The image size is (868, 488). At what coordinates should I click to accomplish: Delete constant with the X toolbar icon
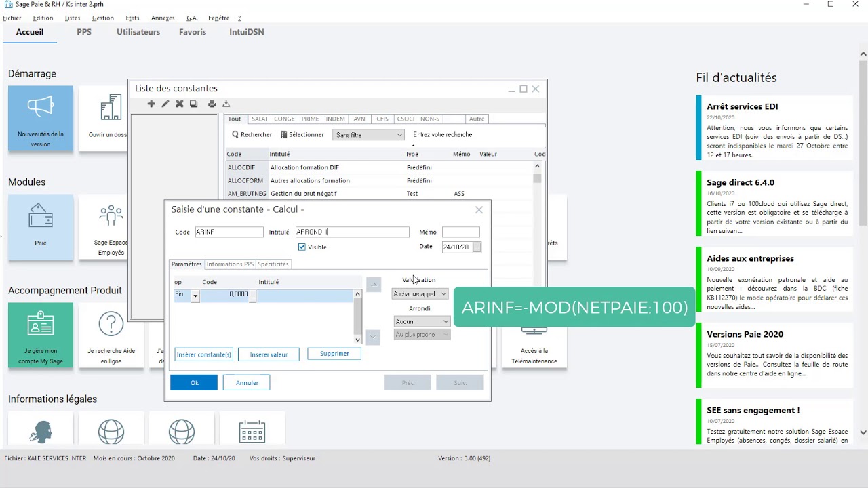pos(180,104)
